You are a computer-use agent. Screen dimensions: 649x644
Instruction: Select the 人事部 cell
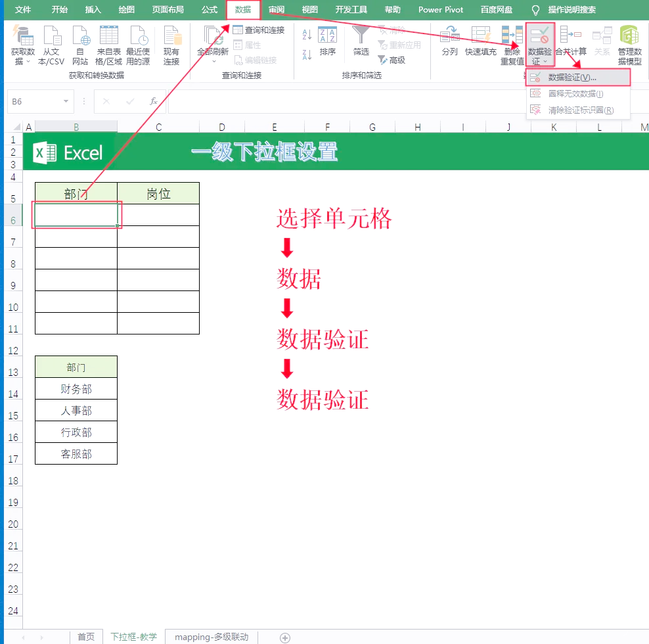coord(76,411)
